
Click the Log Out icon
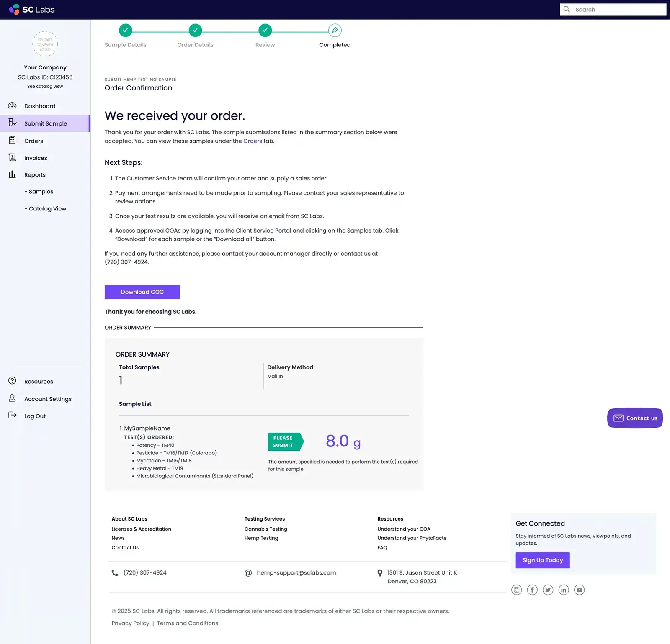(12, 416)
